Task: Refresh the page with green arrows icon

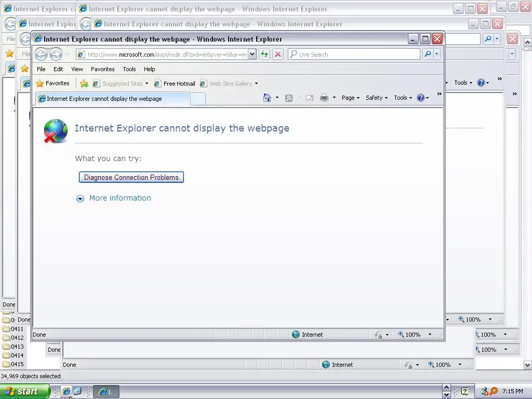Action: 264,54
